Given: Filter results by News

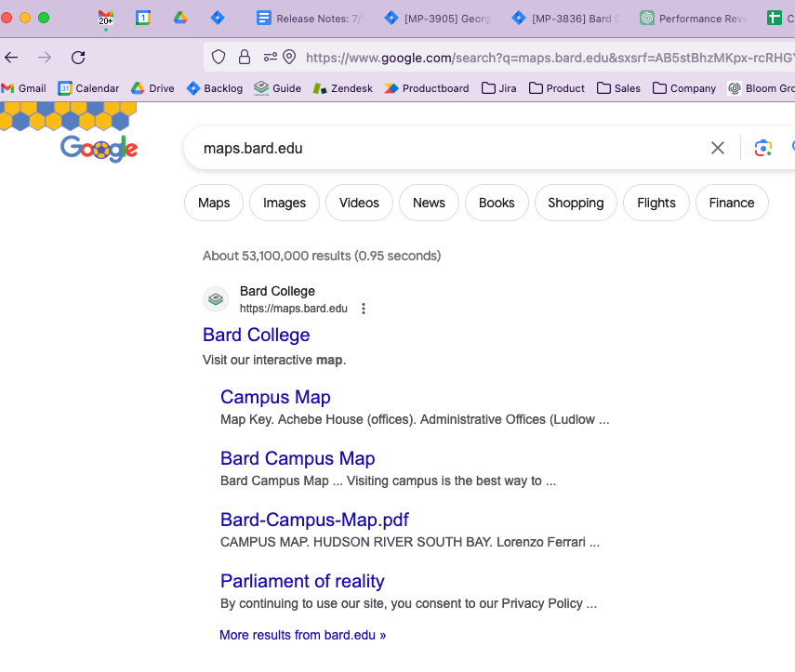Looking at the screenshot, I should pyautogui.click(x=429, y=203).
